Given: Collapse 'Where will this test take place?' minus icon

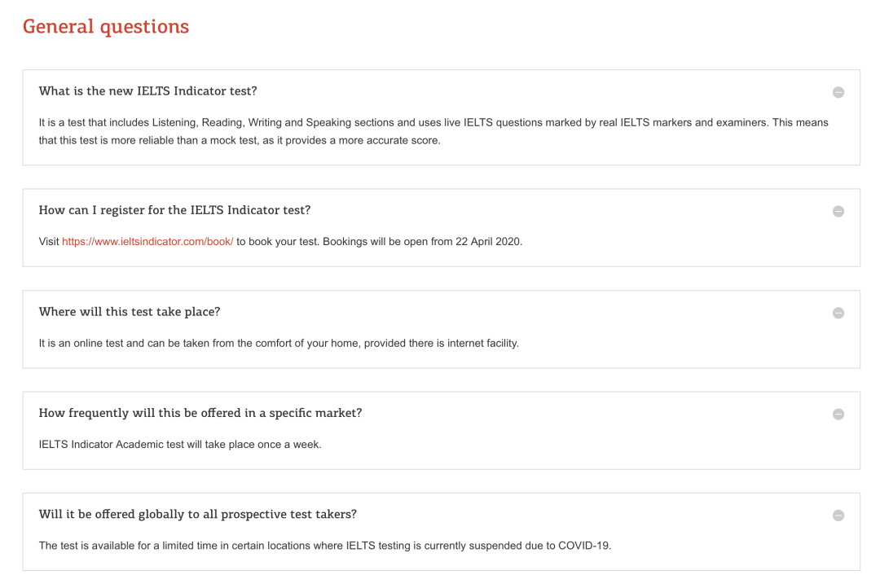Looking at the screenshot, I should (838, 313).
